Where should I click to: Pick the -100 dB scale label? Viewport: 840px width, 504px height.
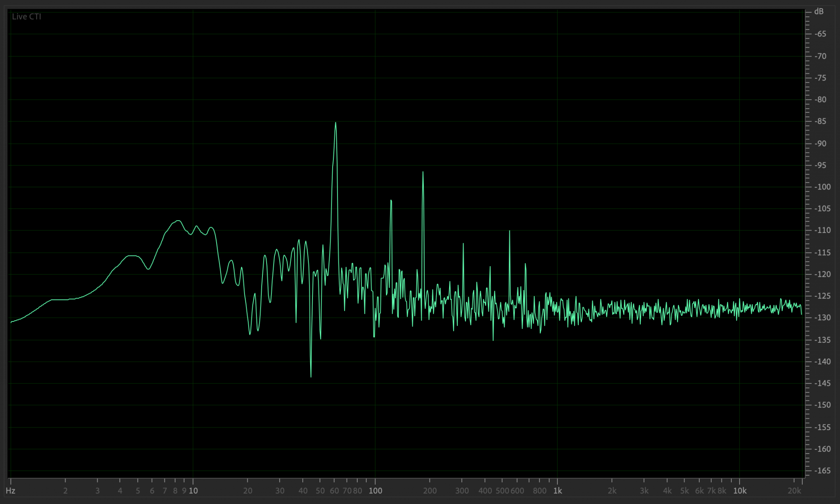pyautogui.click(x=822, y=187)
